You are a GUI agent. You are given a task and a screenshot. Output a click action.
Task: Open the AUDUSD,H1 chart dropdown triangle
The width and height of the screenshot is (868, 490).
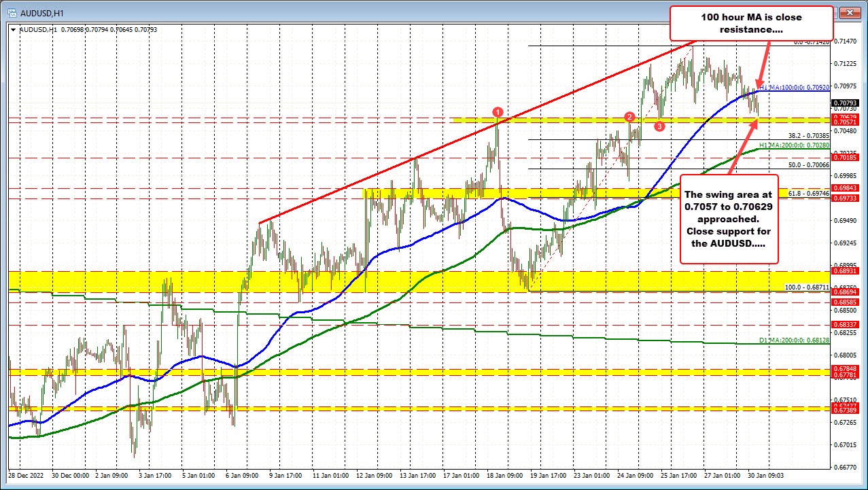coord(14,29)
